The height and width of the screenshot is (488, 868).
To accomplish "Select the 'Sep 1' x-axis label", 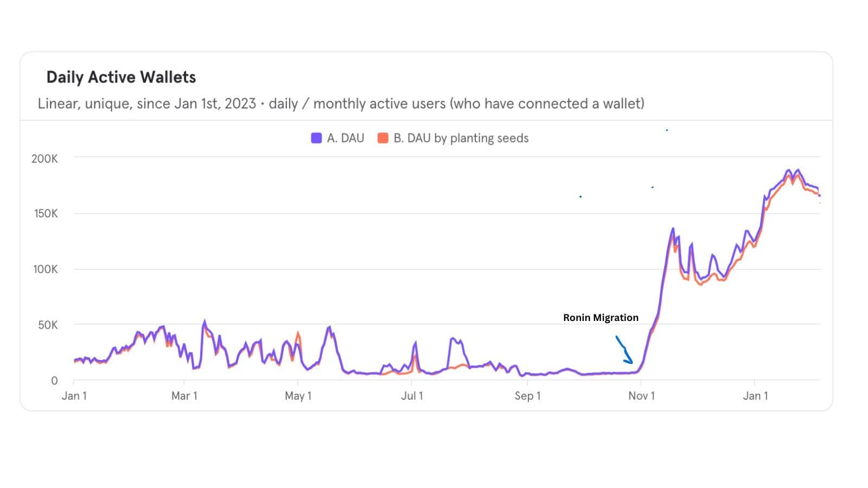I will point(528,396).
